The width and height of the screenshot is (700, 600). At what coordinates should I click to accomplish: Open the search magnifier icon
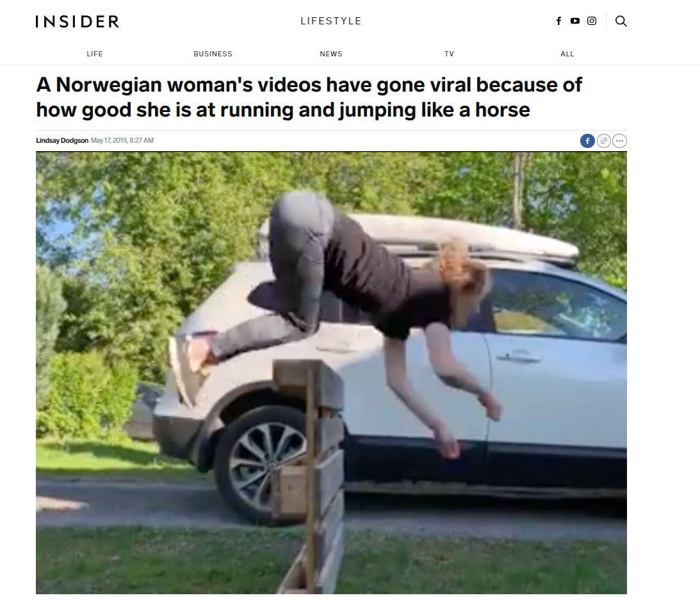click(621, 21)
